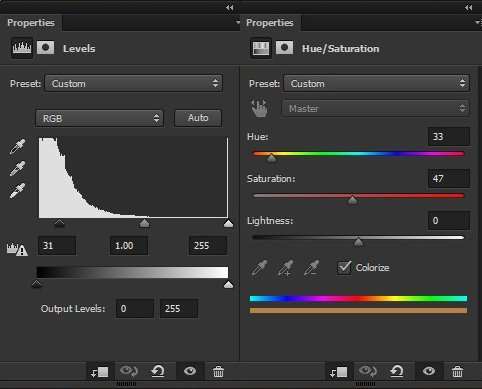Viewport: 482px width, 389px height.
Task: Select the white point eyedropper in Levels
Action: tap(17, 191)
